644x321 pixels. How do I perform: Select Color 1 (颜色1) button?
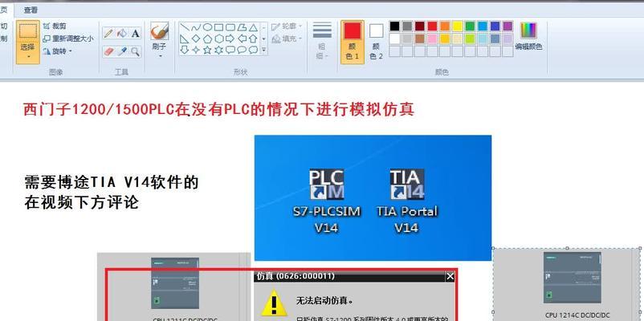click(352, 42)
